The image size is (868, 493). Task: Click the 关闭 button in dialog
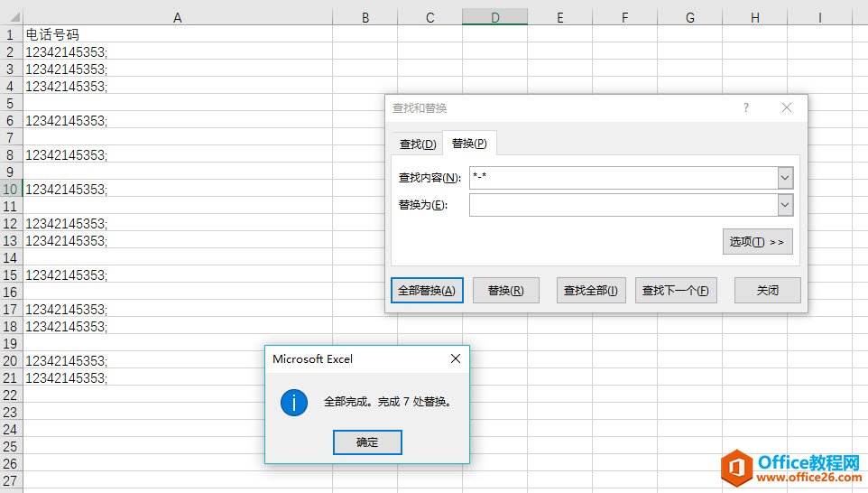coord(767,291)
